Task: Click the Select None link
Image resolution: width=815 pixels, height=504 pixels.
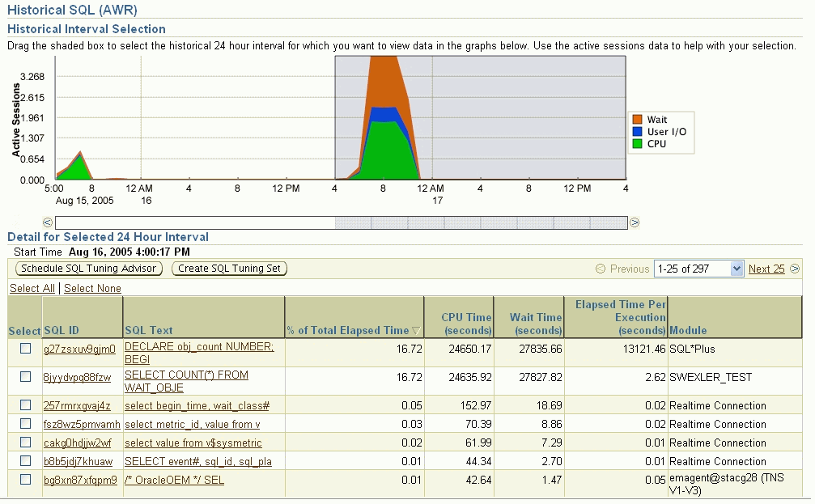Action: click(91, 288)
